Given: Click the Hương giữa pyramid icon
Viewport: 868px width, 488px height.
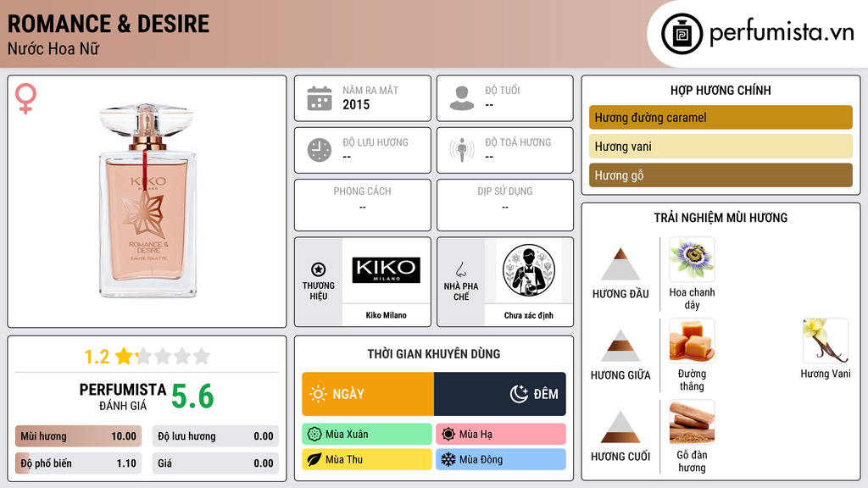Looking at the screenshot, I should pos(620,346).
